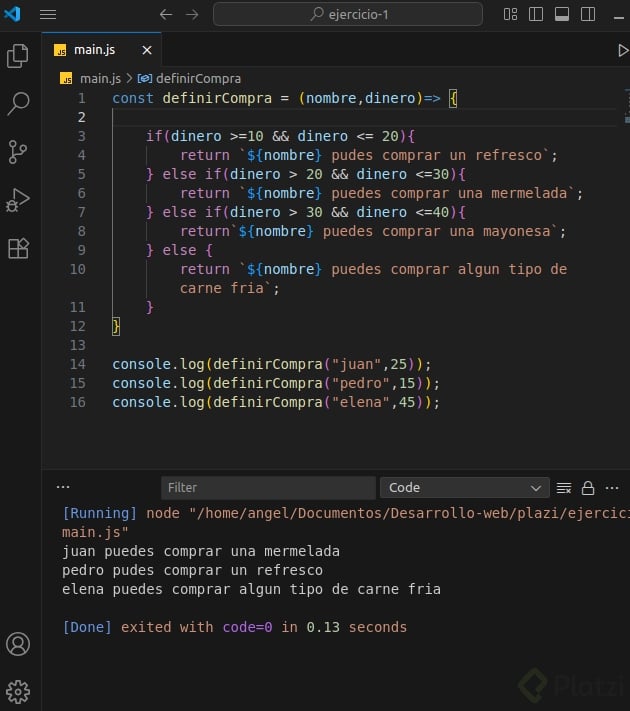Open the Search view in activity bar
Viewport: 630px width, 711px height.
18,104
